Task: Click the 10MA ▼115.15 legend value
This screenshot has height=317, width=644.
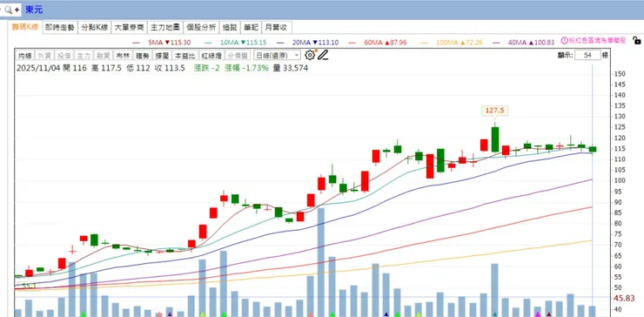Action: click(x=243, y=43)
